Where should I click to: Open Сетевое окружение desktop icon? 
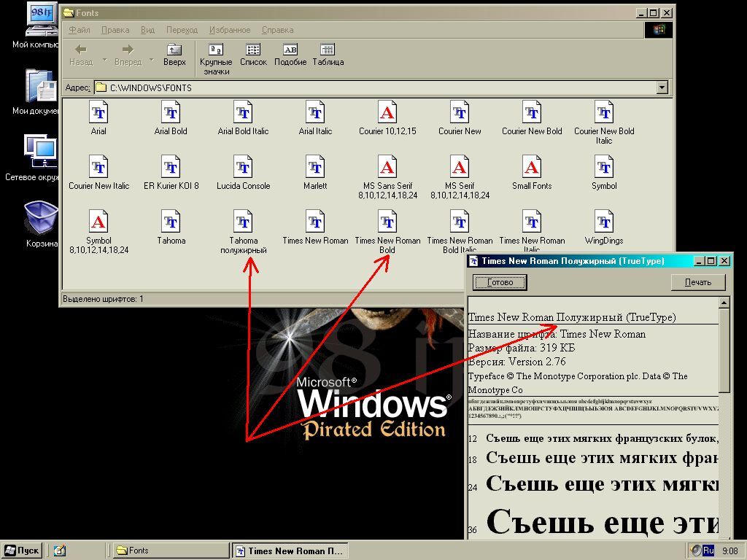point(40,158)
